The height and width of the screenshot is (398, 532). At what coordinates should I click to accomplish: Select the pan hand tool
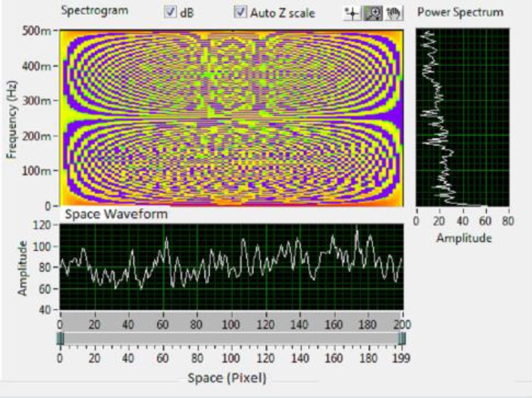(x=393, y=13)
